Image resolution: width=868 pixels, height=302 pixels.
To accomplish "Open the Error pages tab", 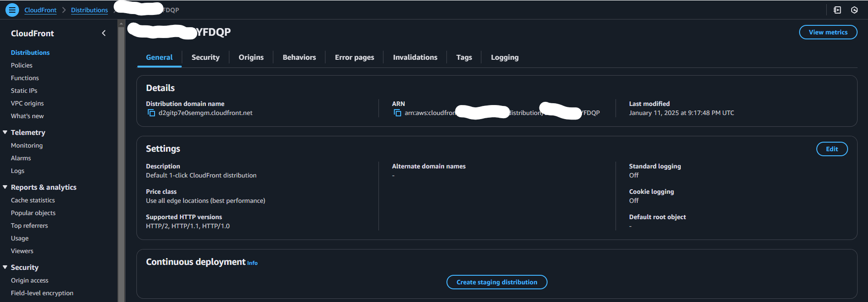I will (x=354, y=58).
